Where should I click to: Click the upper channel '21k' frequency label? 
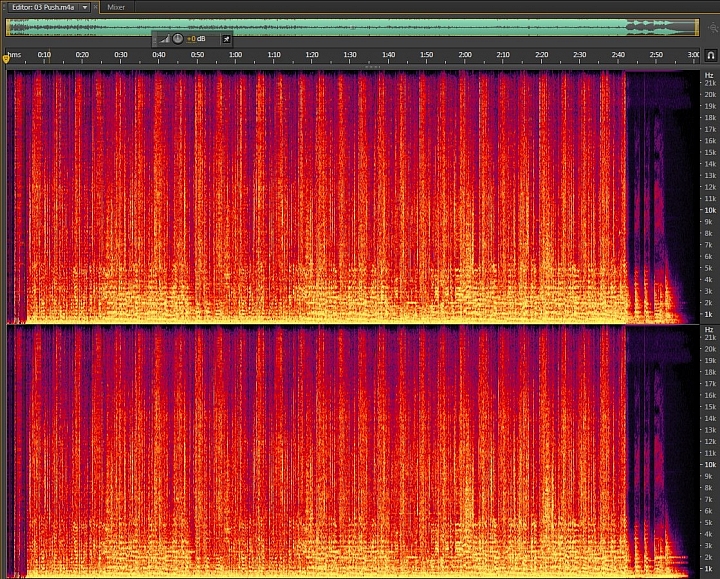click(710, 83)
